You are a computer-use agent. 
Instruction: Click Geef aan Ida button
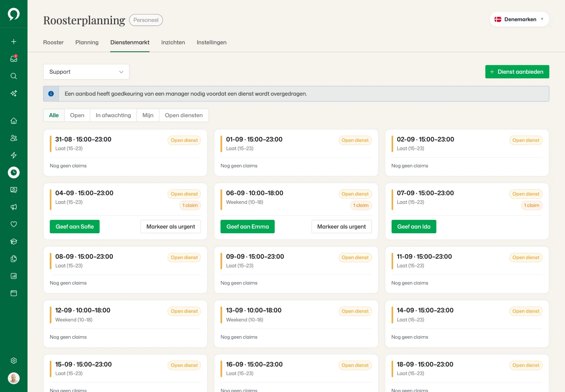coord(414,227)
